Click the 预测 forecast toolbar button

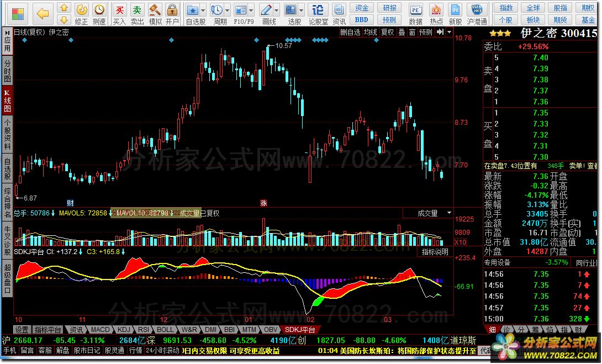pyautogui.click(x=389, y=19)
